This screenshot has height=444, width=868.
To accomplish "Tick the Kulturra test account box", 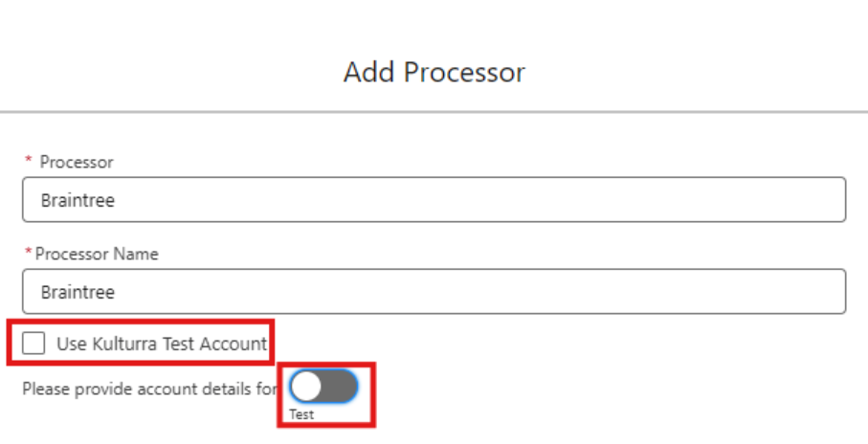I will click(x=33, y=344).
